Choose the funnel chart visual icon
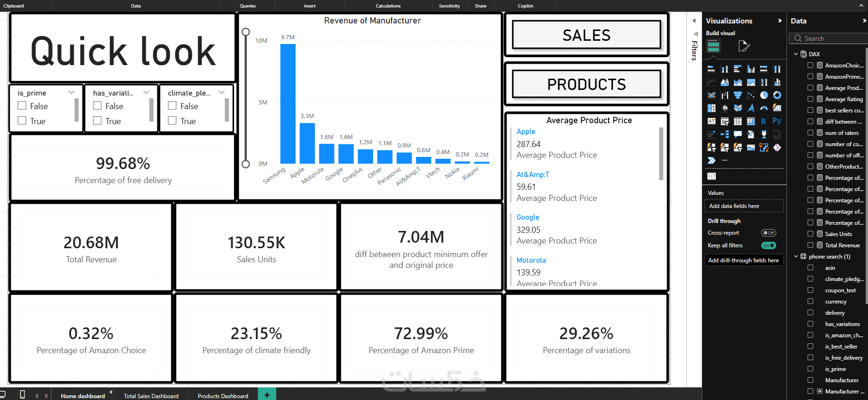 pos(738,95)
